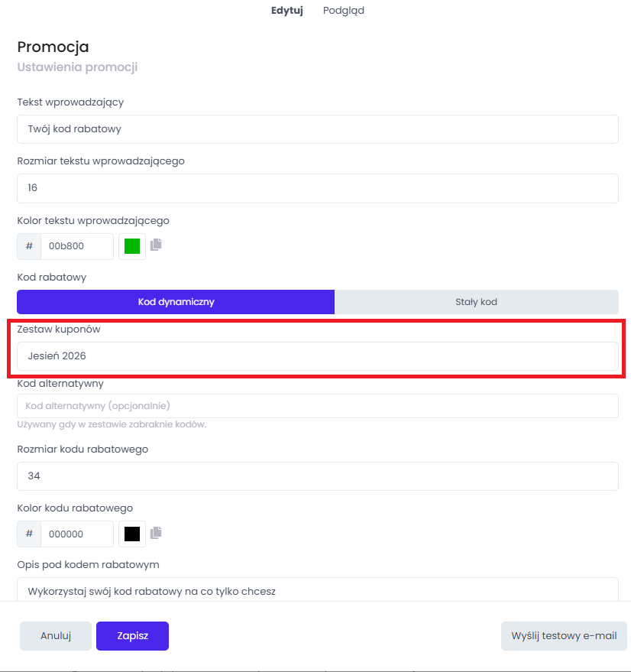Click the discount code size field showing 34
This screenshot has width=631, height=672.
coord(318,476)
